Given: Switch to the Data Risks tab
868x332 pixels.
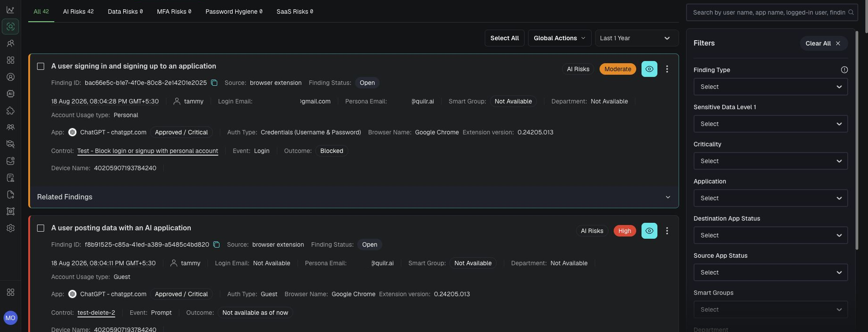Looking at the screenshot, I should pyautogui.click(x=125, y=11).
